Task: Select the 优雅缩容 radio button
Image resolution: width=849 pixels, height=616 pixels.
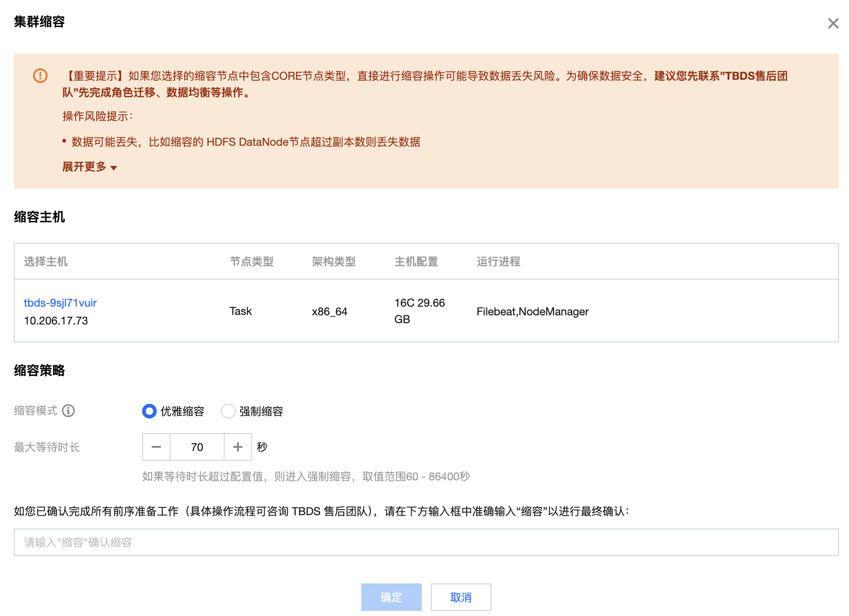Action: (149, 411)
